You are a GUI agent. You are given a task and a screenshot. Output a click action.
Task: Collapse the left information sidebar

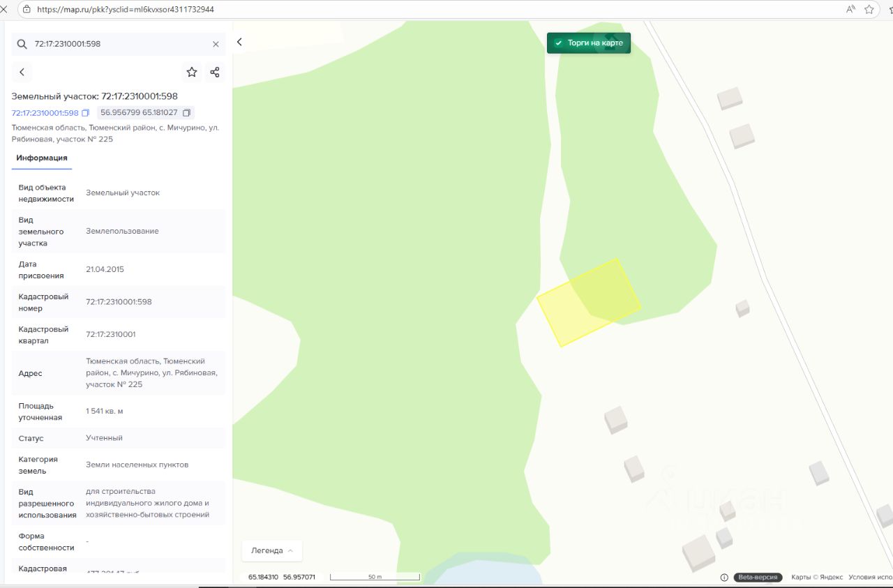coord(239,42)
